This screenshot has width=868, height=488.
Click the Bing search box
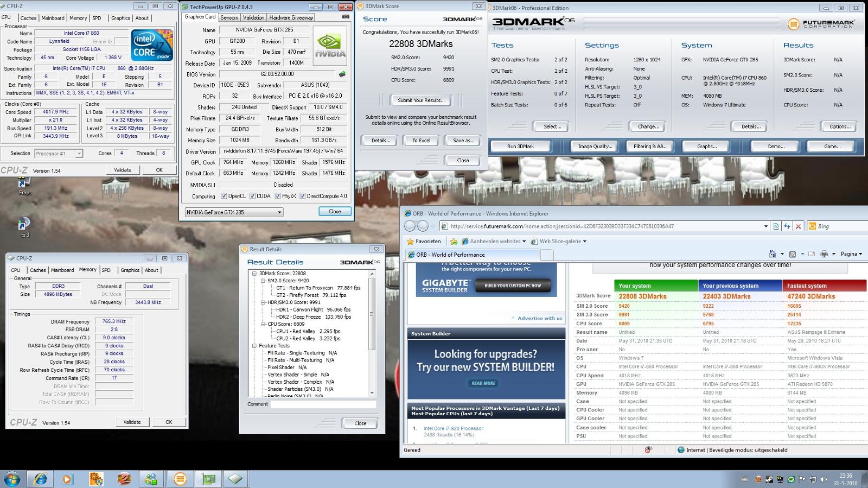(839, 226)
